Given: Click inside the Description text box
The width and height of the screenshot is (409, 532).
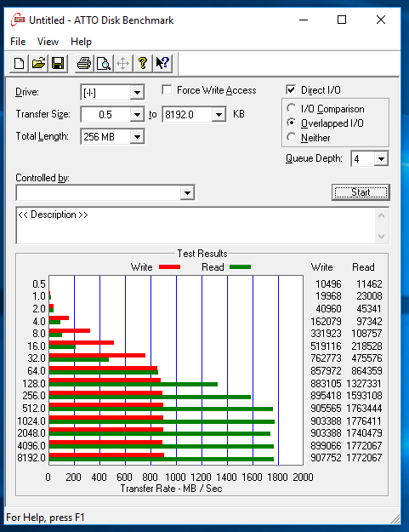Looking at the screenshot, I should pyautogui.click(x=196, y=226).
